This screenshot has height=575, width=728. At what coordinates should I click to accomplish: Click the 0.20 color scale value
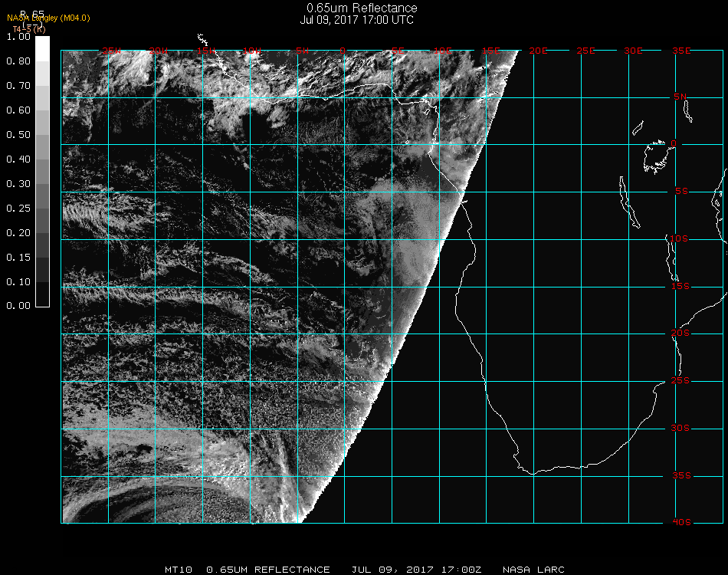pyautogui.click(x=18, y=233)
